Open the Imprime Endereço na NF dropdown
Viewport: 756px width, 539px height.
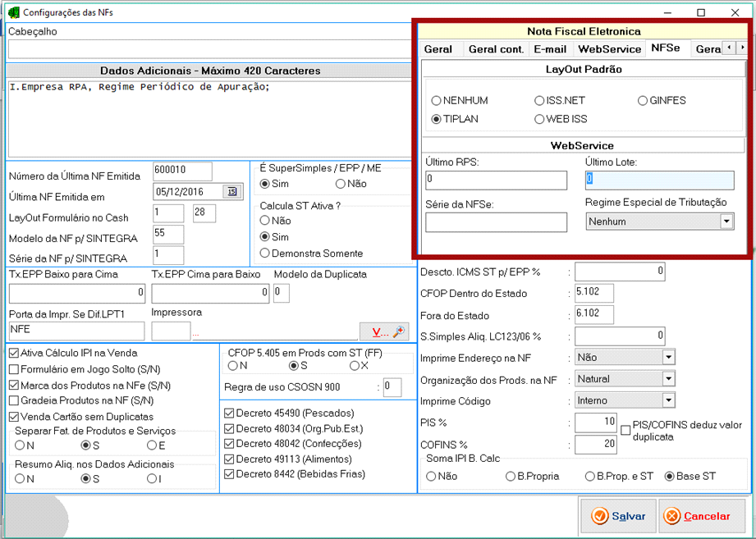coord(668,358)
